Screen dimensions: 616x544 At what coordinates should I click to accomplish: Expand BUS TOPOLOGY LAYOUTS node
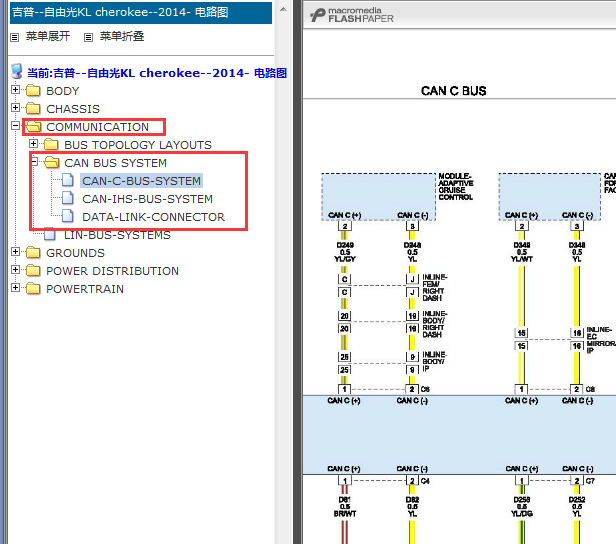(33, 144)
